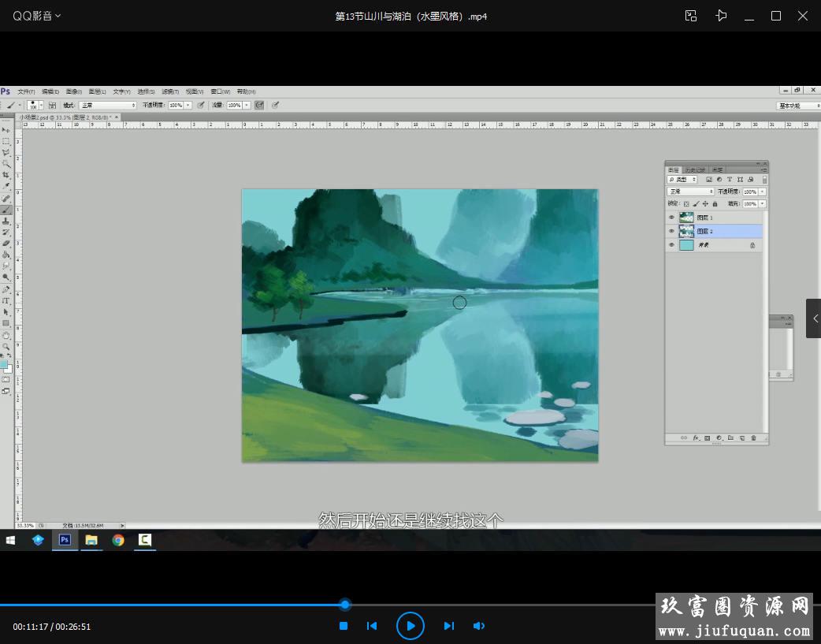Toggle visibility of the 背景 layer
Image resolution: width=821 pixels, height=644 pixels.
[671, 244]
